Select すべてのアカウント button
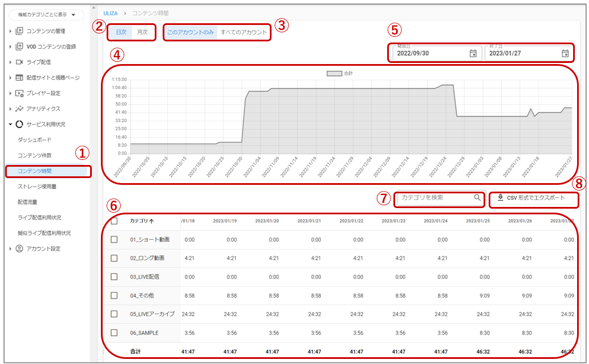Image resolution: width=589 pixels, height=364 pixels. pos(244,32)
